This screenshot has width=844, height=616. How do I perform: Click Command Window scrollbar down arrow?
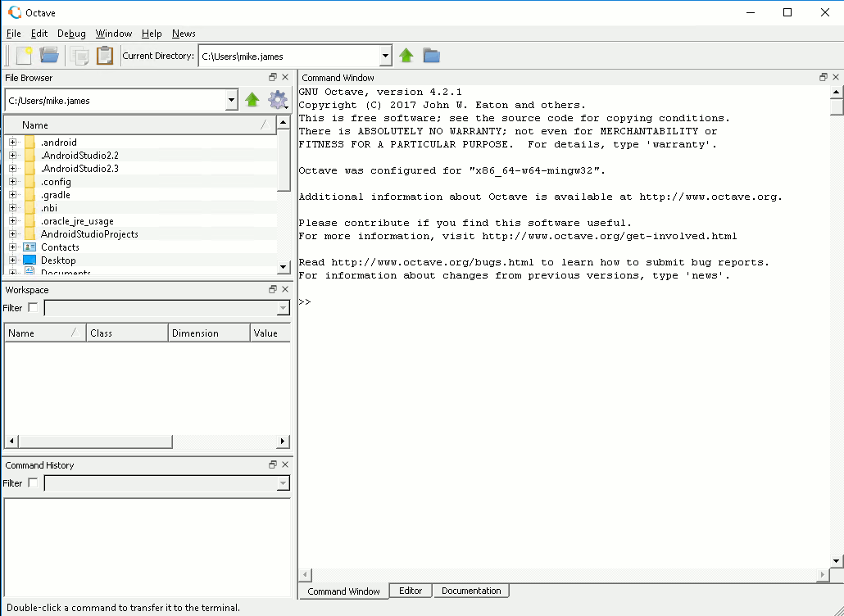coord(837,561)
